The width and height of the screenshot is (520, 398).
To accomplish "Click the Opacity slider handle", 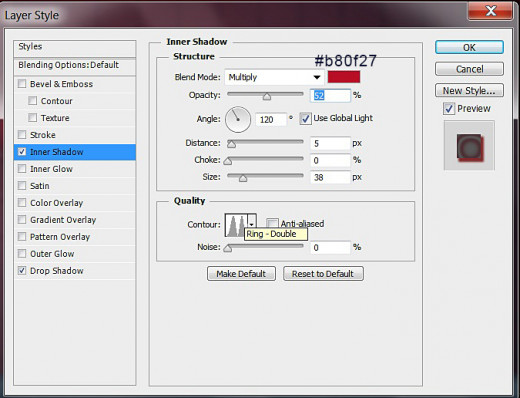I will pyautogui.click(x=267, y=97).
